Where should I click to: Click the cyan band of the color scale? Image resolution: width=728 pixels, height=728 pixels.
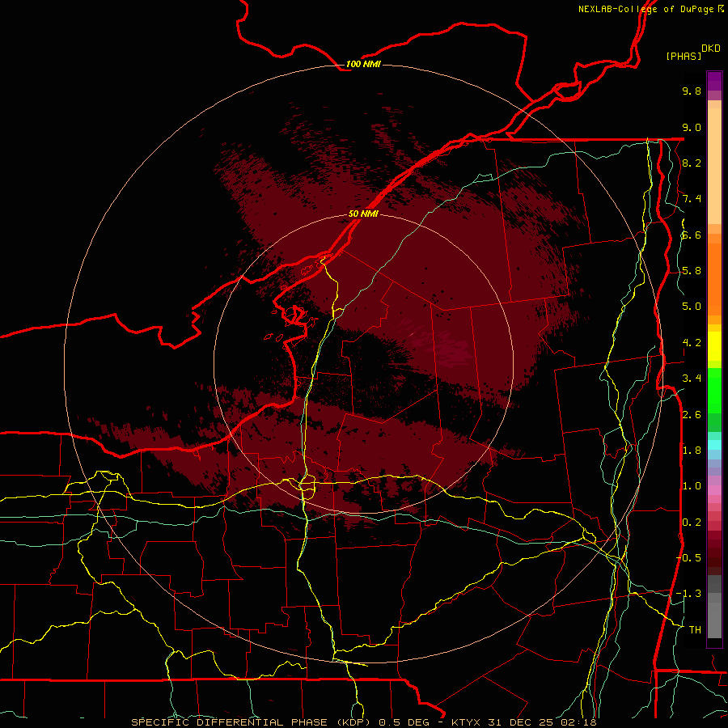click(714, 445)
